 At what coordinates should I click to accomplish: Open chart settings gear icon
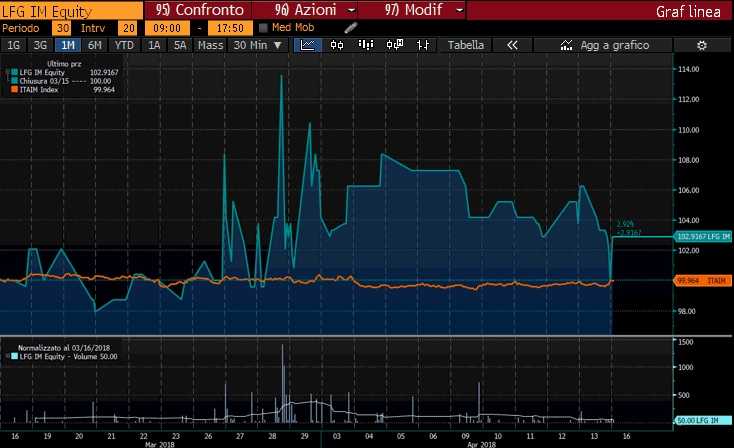tap(701, 45)
